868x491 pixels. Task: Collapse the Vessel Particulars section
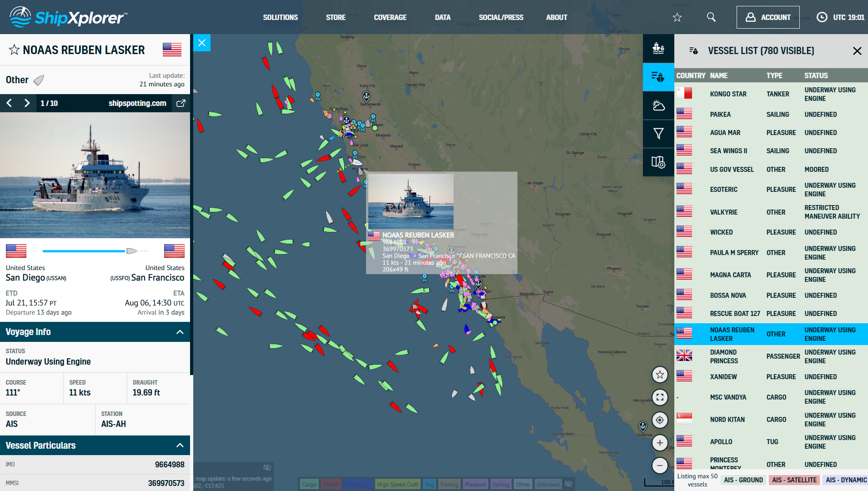tap(180, 446)
